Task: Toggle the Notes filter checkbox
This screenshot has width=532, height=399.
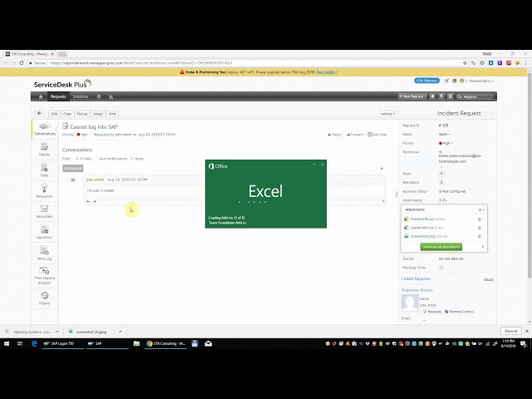Action: coord(131,159)
